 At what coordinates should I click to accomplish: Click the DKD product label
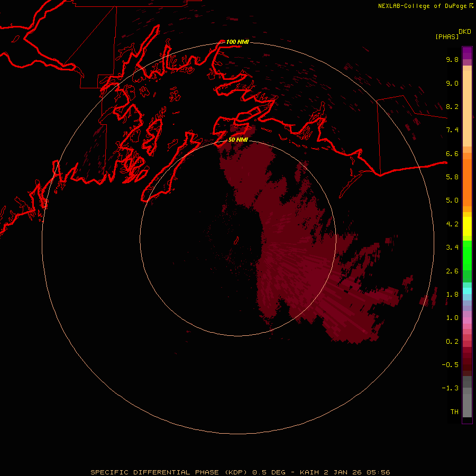click(x=465, y=32)
